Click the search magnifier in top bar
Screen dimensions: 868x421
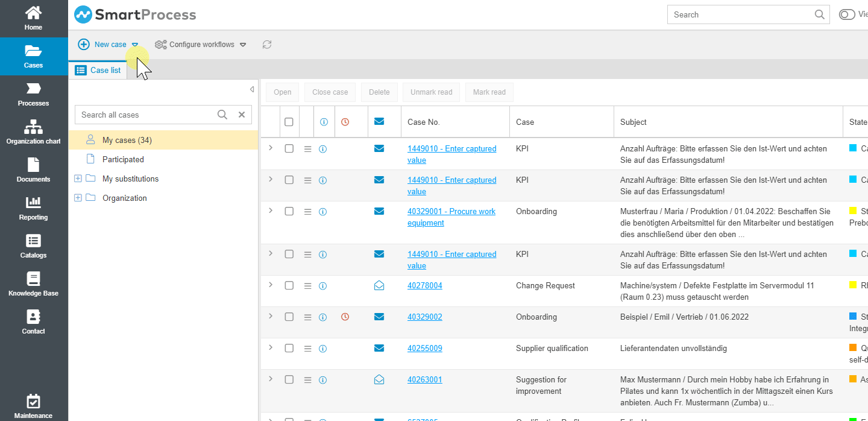(x=819, y=14)
